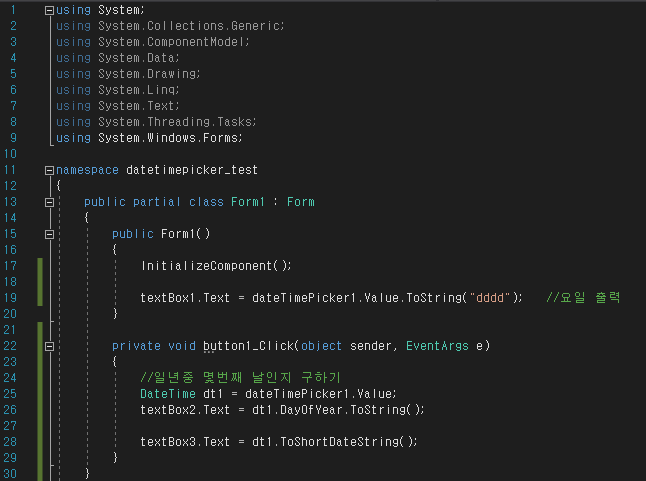The height and width of the screenshot is (481, 646).
Task: Click the 'private' keyword on line 22
Action: pos(136,346)
